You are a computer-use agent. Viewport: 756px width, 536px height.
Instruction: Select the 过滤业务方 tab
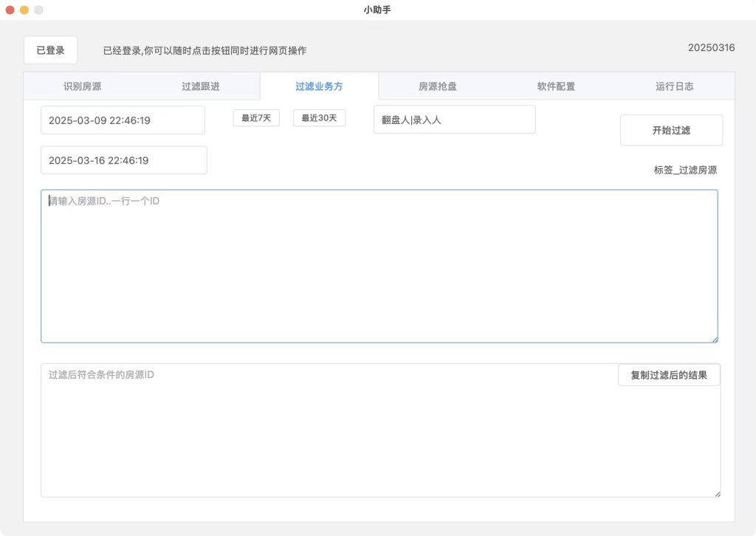319,86
